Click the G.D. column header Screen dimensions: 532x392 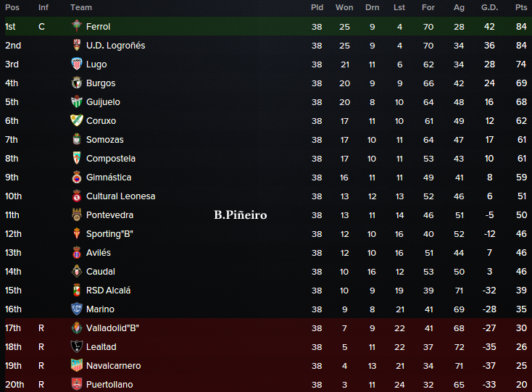click(489, 7)
